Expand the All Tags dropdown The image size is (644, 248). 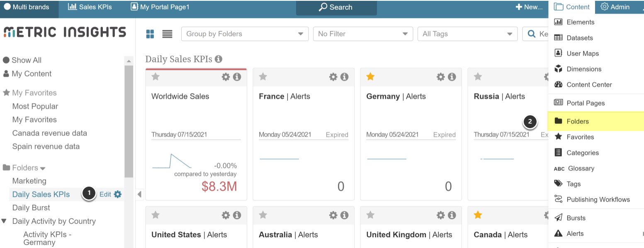click(467, 34)
